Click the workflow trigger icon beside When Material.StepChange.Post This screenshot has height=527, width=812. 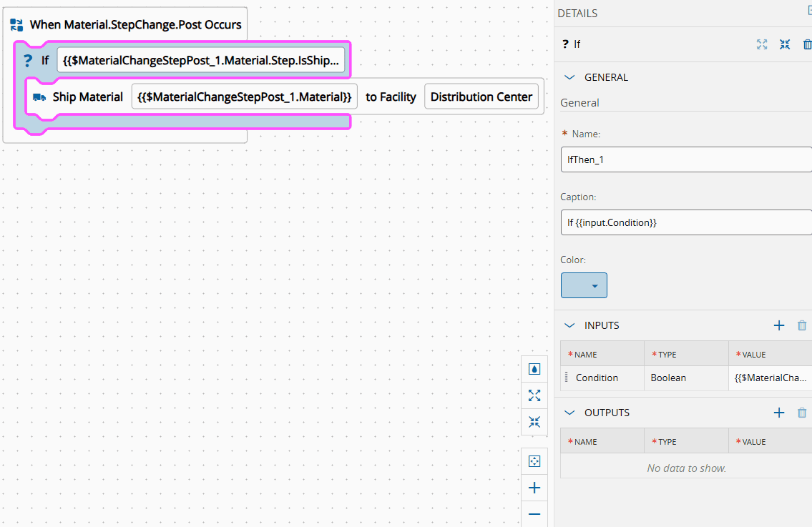[16, 25]
